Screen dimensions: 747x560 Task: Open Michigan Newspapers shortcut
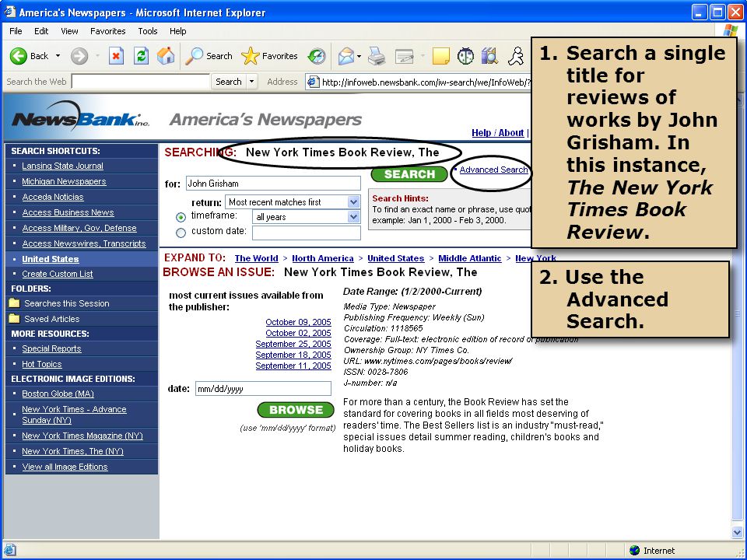64,181
